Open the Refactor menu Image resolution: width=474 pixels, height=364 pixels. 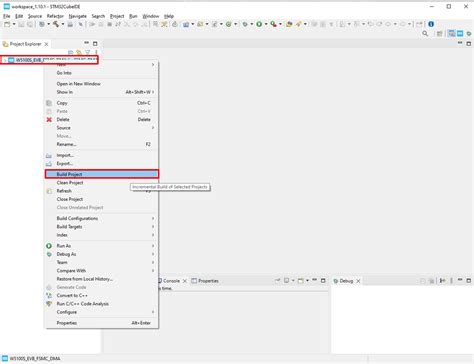point(55,16)
